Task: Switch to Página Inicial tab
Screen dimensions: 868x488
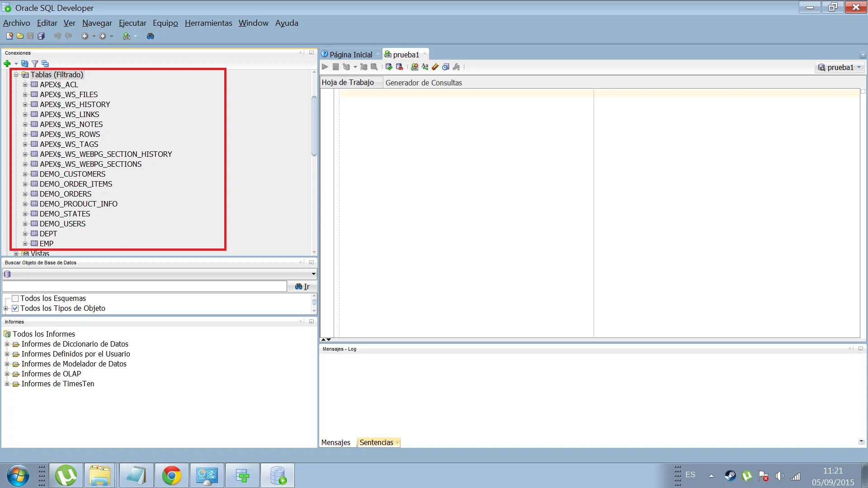Action: 351,55
